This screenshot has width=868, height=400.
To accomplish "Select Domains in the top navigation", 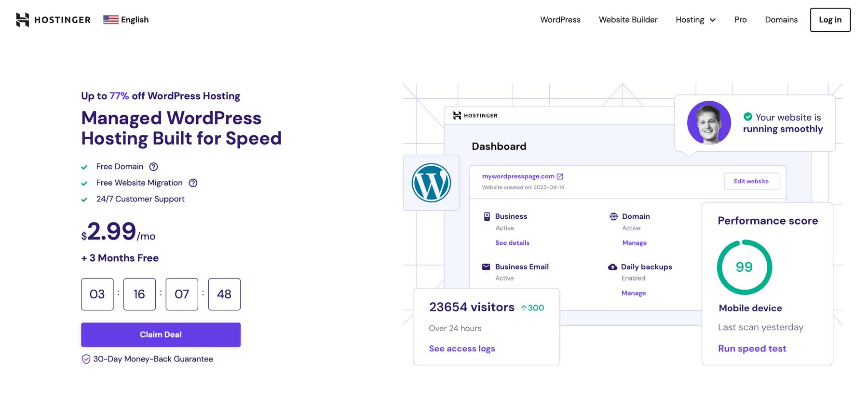I will point(781,20).
